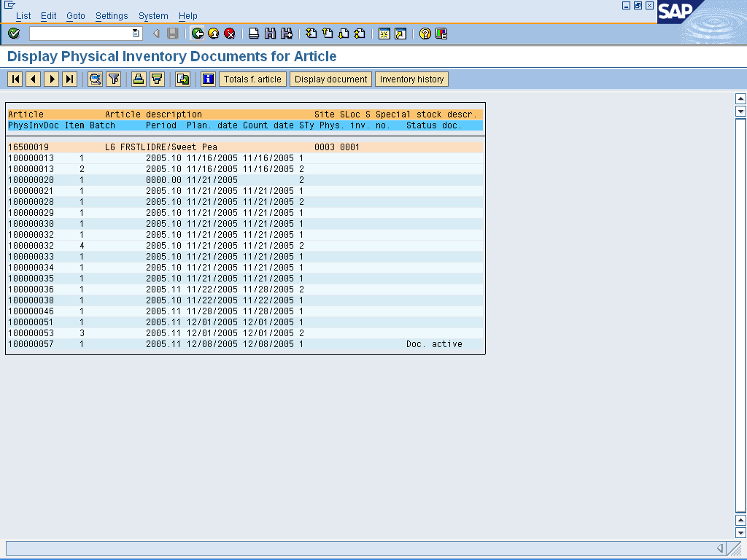This screenshot has width=747, height=560.
Task: Open Help via the yellow question mark icon
Action: coord(425,34)
